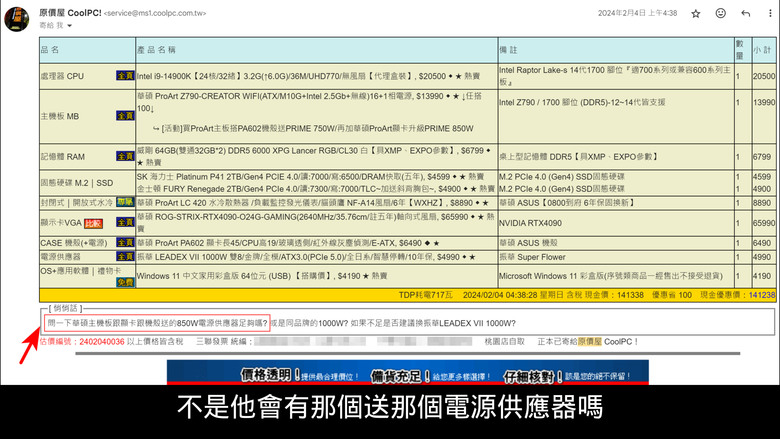Click CASE 機殼(+電源) category label
Viewport: 780px width, 439px height.
pyautogui.click(x=74, y=243)
